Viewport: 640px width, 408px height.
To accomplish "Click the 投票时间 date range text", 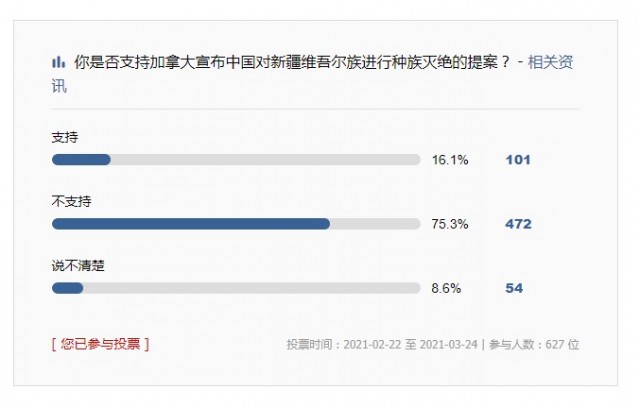I will 382,345.
